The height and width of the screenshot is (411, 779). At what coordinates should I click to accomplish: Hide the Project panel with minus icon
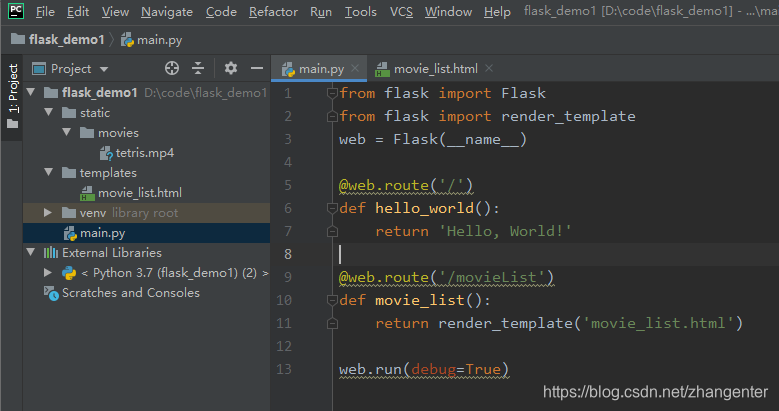(257, 68)
